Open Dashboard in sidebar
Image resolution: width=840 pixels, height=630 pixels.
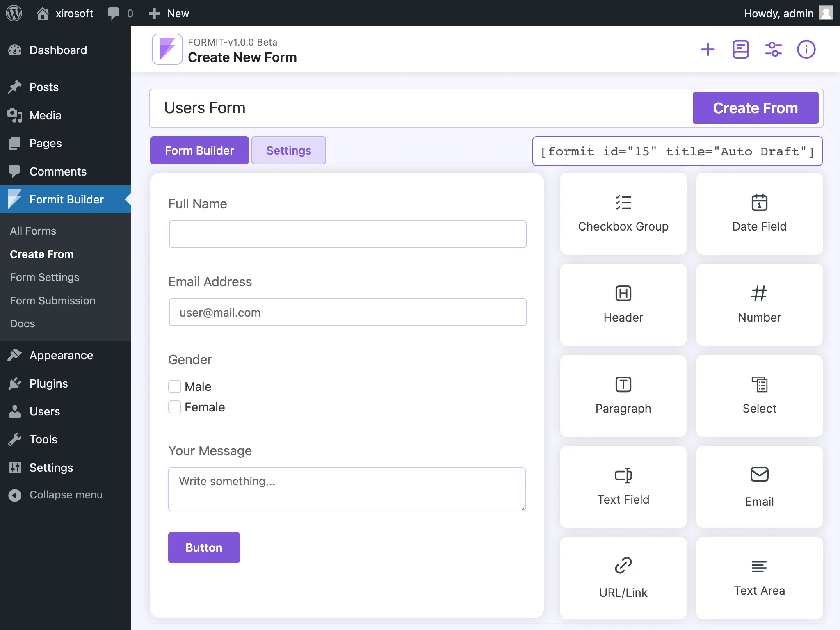coord(66,50)
